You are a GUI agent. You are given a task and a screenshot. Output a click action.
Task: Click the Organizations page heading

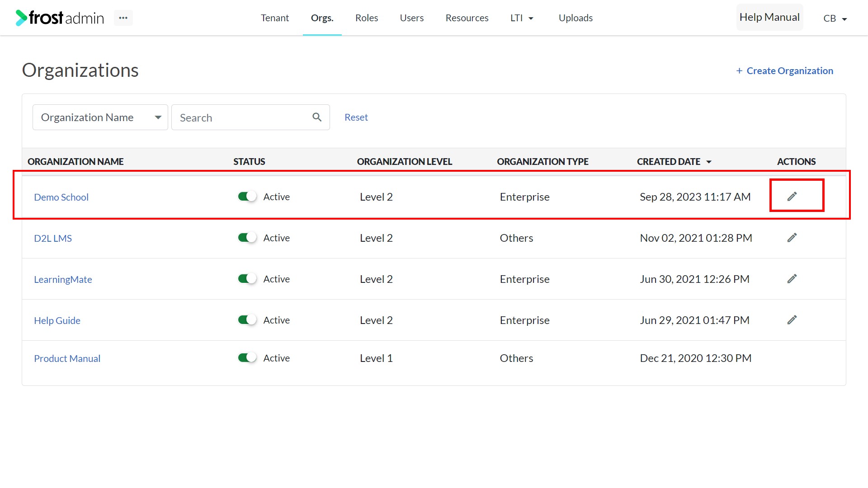coord(80,70)
